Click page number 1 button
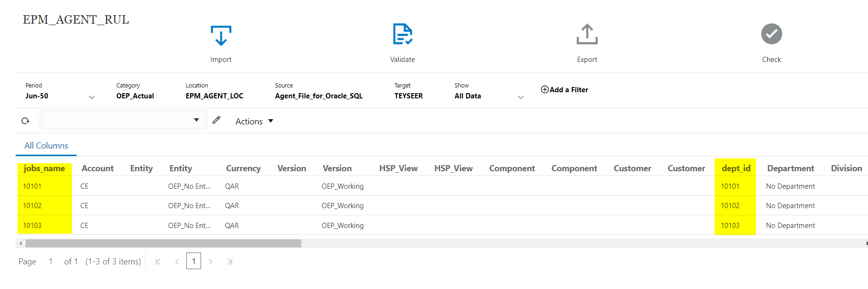 point(193,261)
